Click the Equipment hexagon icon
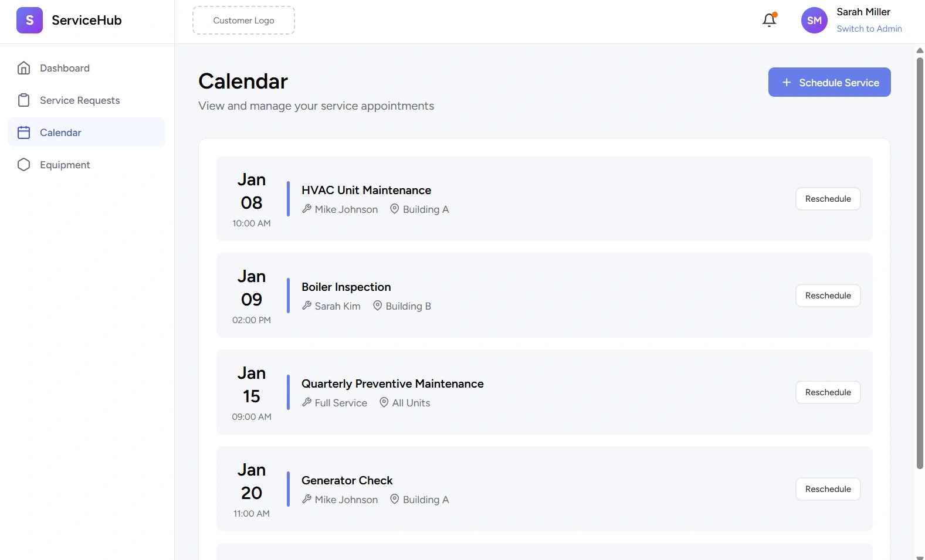This screenshot has height=560, width=925. (x=24, y=165)
